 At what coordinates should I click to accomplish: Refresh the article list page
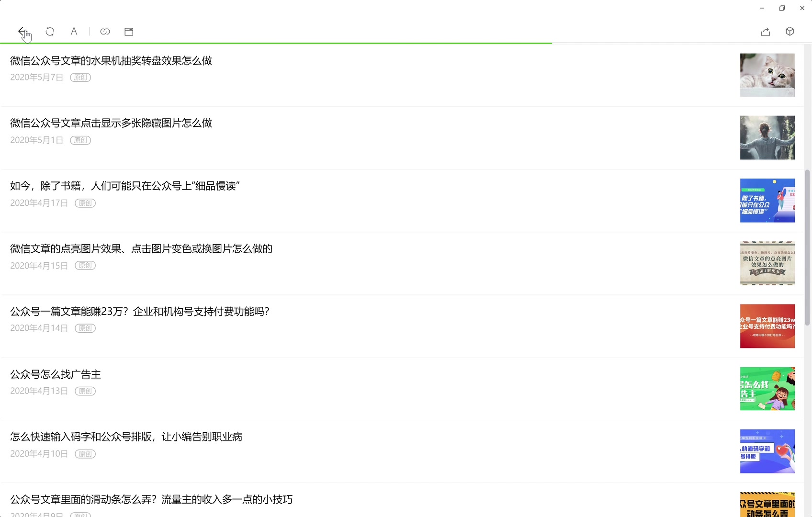(50, 32)
